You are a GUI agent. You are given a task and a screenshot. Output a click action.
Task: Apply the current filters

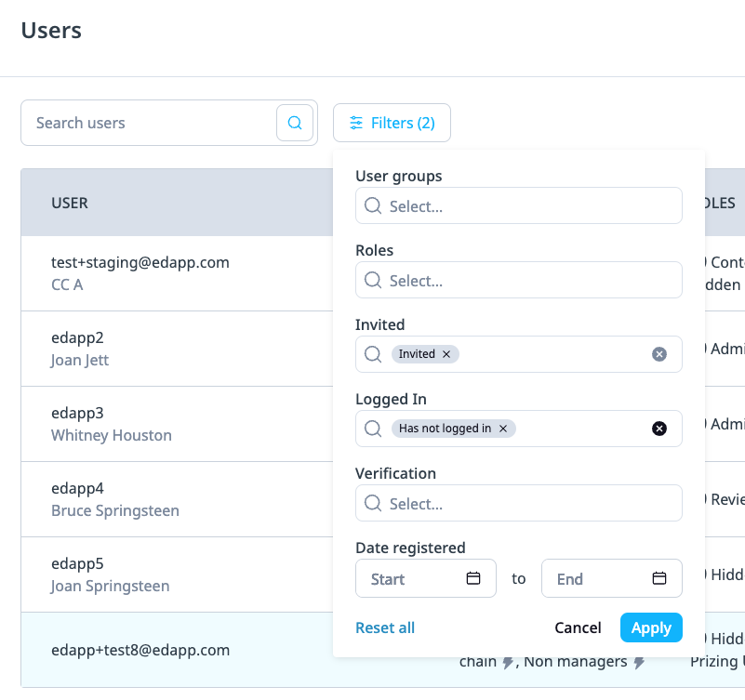click(x=651, y=627)
